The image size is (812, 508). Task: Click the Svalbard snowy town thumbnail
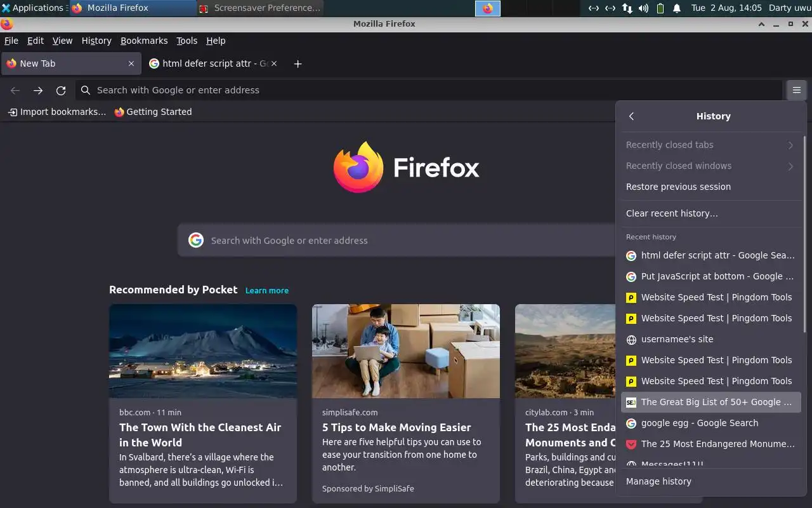click(x=203, y=351)
